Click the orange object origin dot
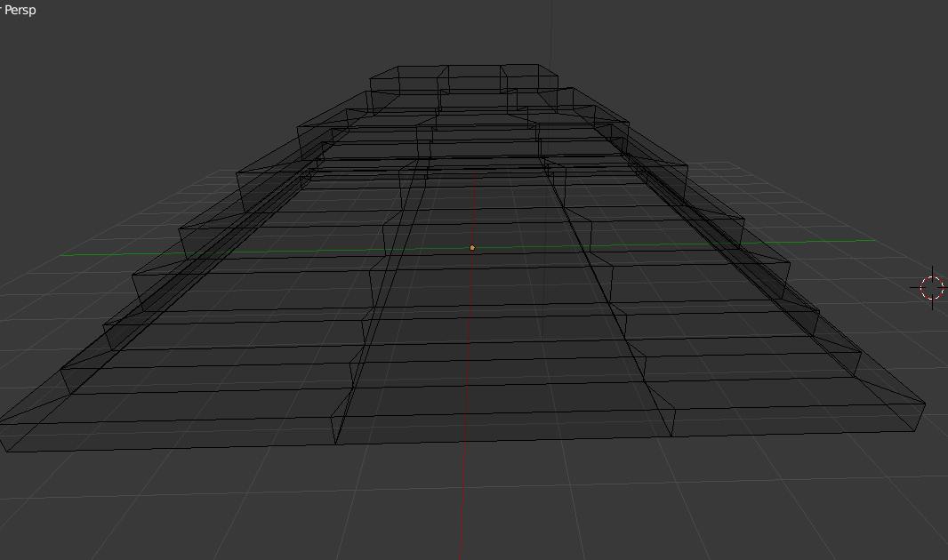This screenshot has width=948, height=560. (x=472, y=248)
